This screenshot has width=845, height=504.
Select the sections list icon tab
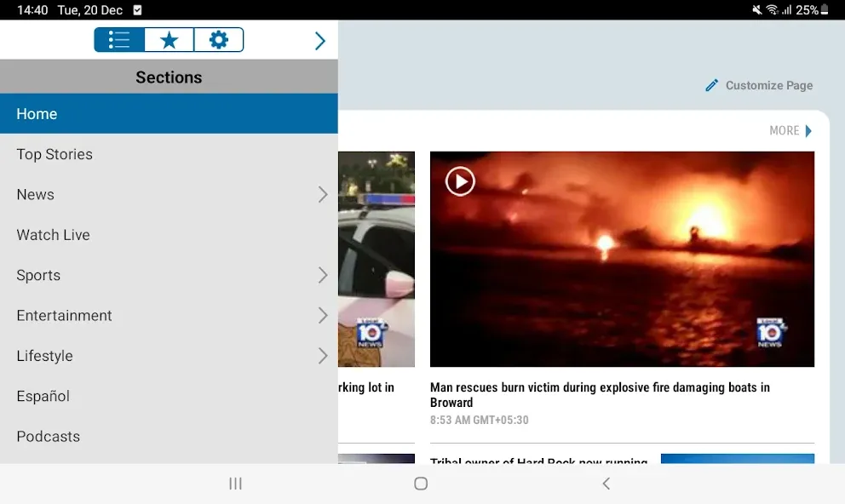coord(119,40)
